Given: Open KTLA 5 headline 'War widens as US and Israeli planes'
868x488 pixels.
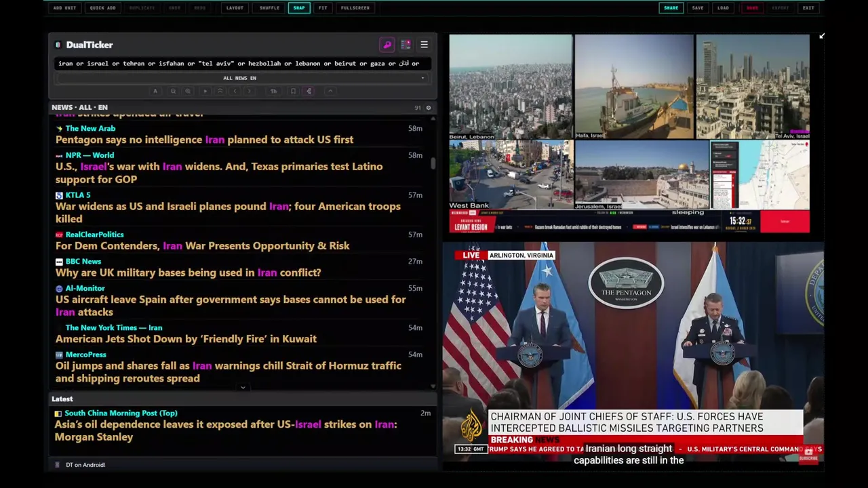Looking at the screenshot, I should click(x=228, y=212).
